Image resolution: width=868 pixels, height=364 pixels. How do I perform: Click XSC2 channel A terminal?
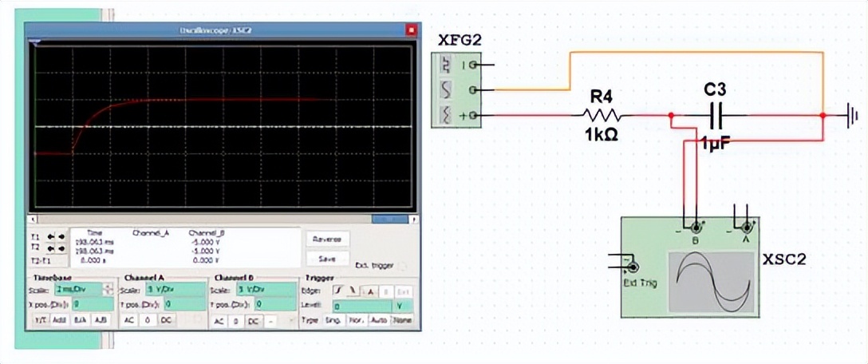coord(747,227)
